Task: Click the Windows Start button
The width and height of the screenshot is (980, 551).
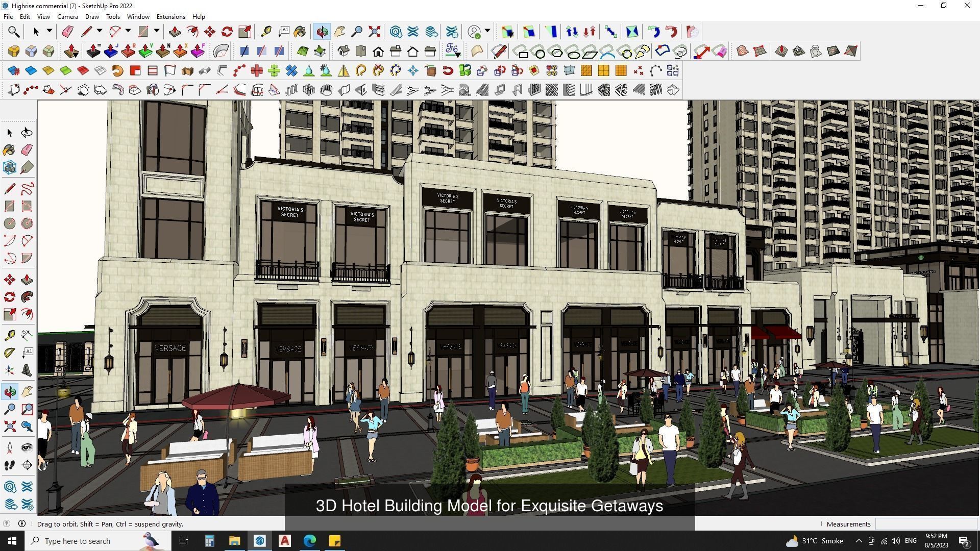Action: (x=12, y=541)
